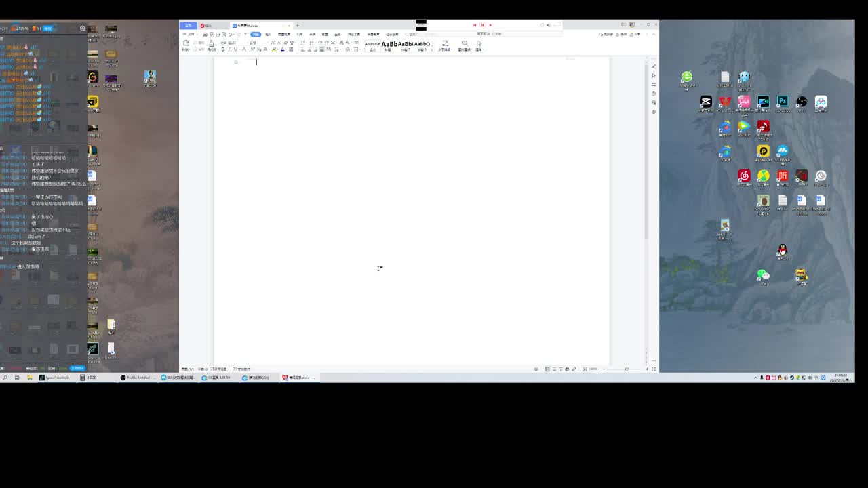Click the WPS home tab at top-left

[189, 26]
